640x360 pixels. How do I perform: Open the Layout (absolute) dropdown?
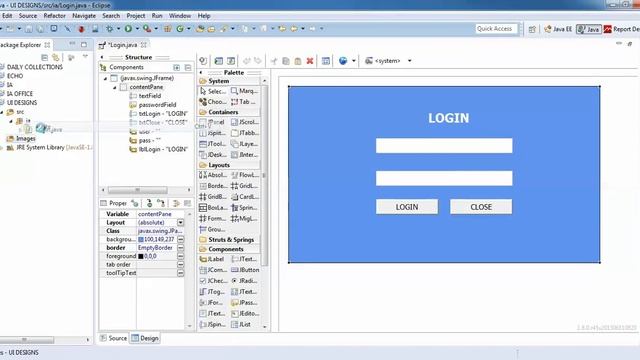tap(180, 222)
